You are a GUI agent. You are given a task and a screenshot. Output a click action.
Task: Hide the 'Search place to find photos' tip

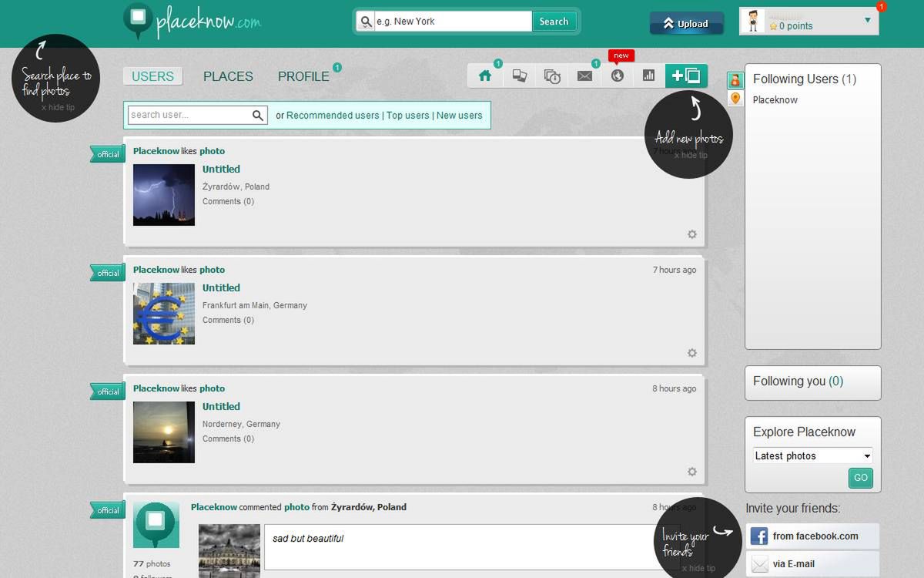click(58, 107)
